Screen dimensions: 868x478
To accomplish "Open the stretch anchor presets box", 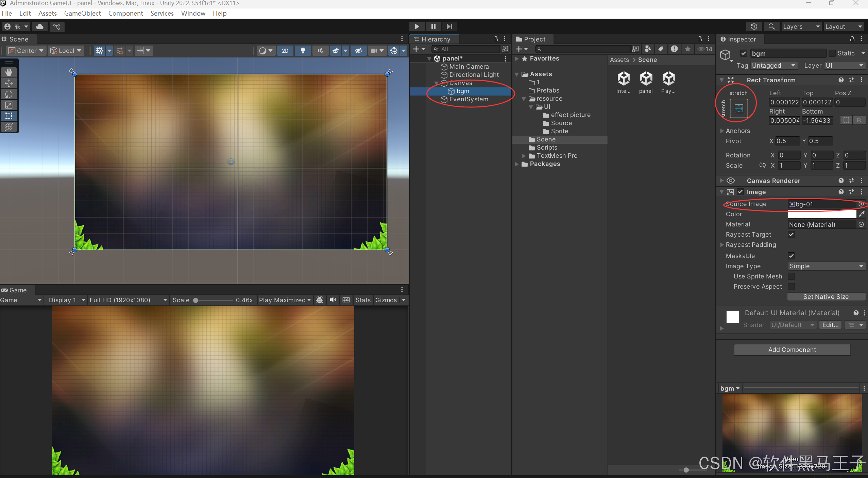I will tap(739, 109).
